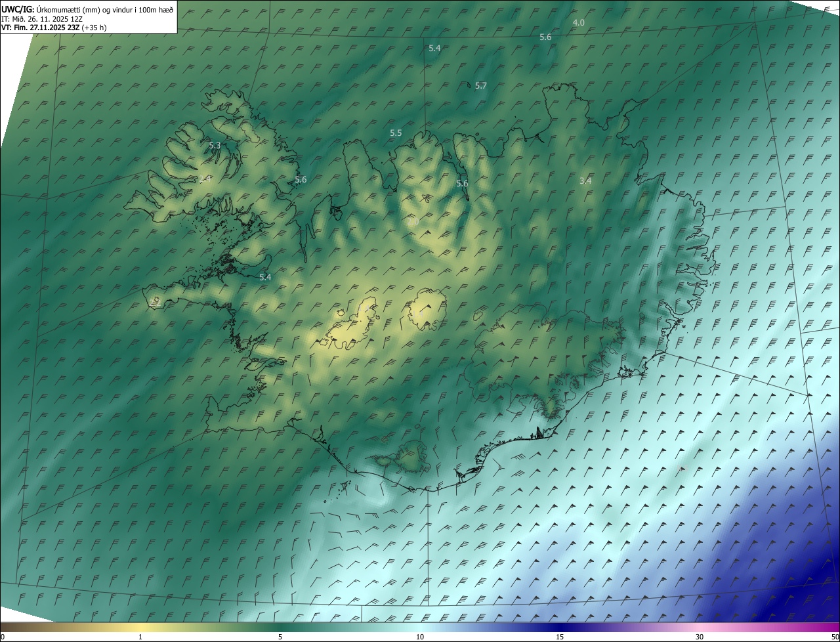Select the '5.5' value label on the map

point(396,133)
